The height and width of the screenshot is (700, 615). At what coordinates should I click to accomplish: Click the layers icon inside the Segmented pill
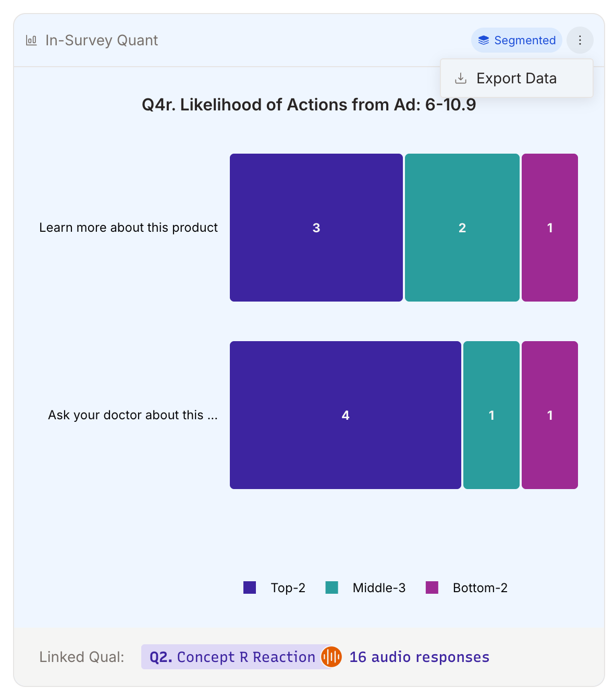[x=484, y=40]
